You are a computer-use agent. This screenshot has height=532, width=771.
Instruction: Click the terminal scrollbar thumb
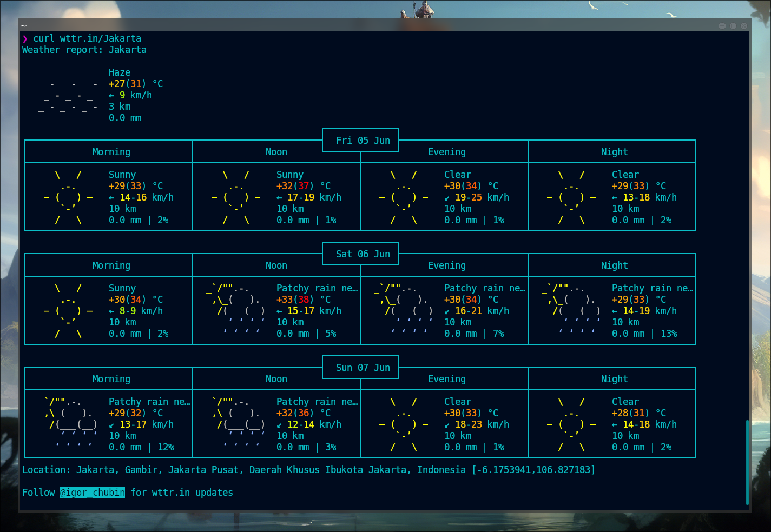[748, 462]
